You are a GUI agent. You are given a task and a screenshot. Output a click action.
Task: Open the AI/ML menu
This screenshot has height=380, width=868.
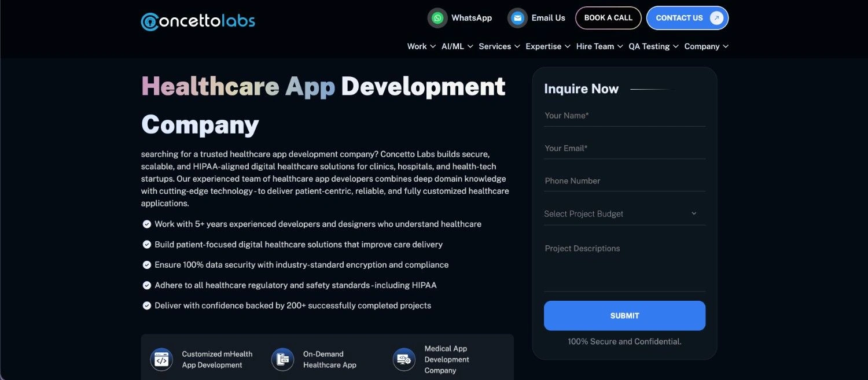(457, 46)
